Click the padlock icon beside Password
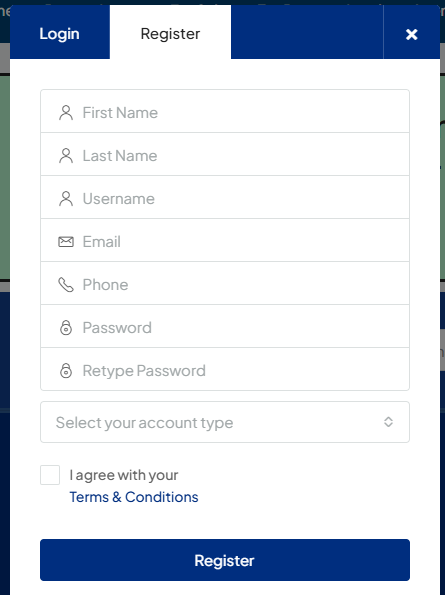This screenshot has width=445, height=595. click(x=66, y=327)
